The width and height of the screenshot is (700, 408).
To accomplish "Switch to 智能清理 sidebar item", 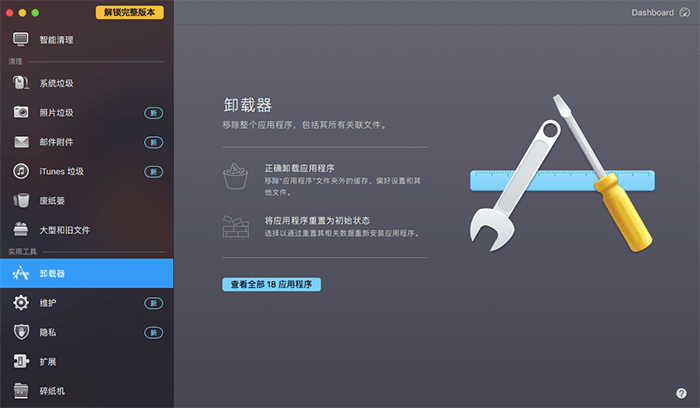I will [x=87, y=39].
